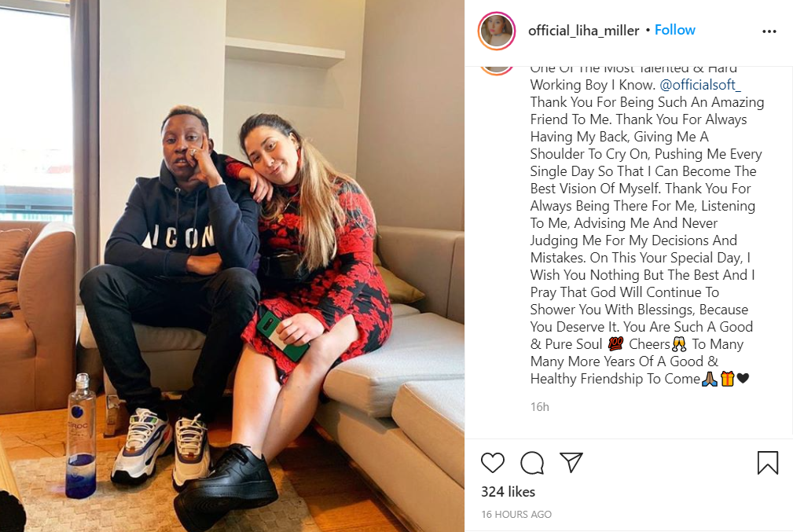The image size is (793, 532).
Task: Save the post with the bookmark icon
Action: [x=767, y=463]
